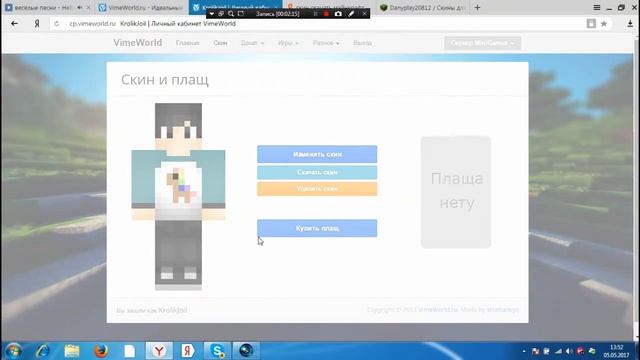Open the Скин nav link

[220, 43]
